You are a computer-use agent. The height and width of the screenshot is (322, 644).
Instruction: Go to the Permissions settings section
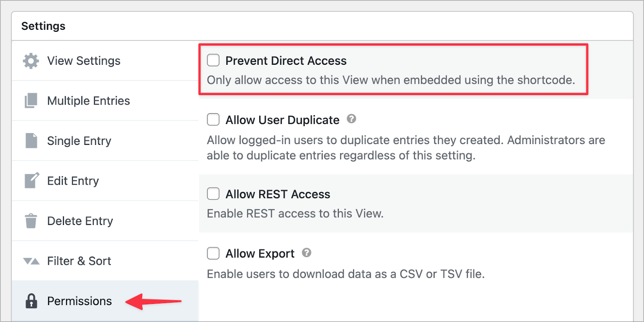pyautogui.click(x=79, y=301)
